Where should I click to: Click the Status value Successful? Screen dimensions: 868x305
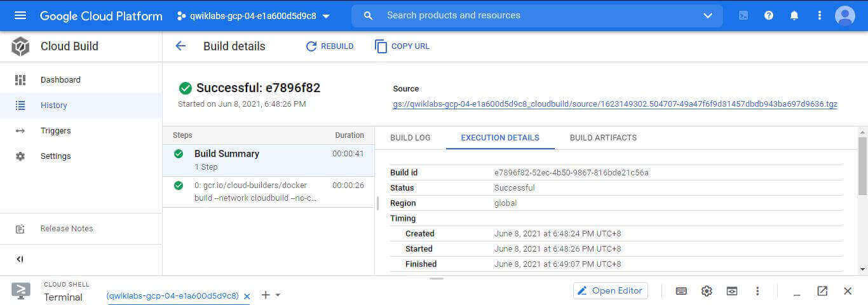[x=514, y=188]
